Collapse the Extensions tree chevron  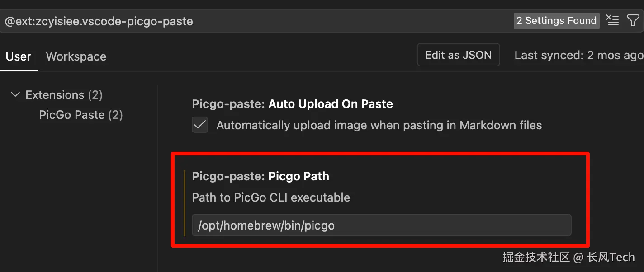(15, 95)
